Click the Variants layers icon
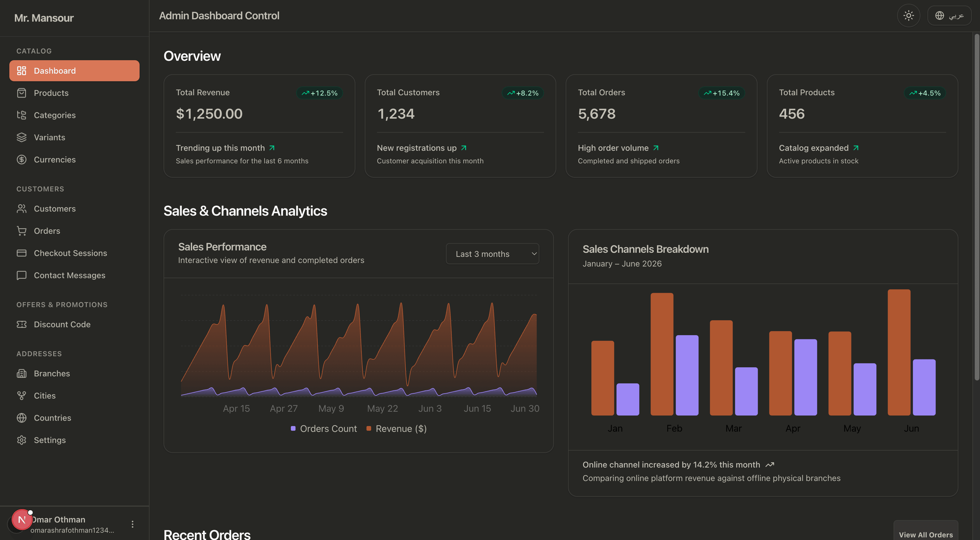The width and height of the screenshot is (980, 540). (22, 137)
